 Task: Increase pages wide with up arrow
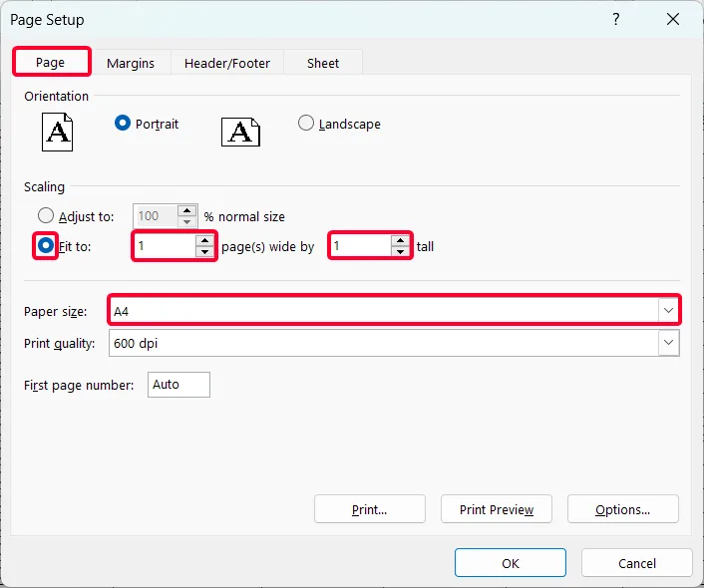(x=204, y=240)
